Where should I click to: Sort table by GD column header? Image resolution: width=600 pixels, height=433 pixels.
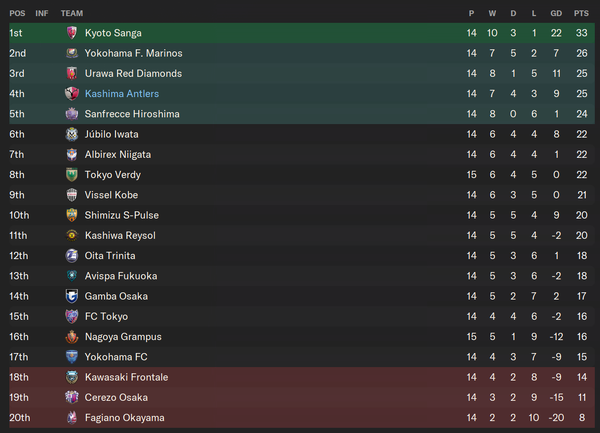click(556, 13)
